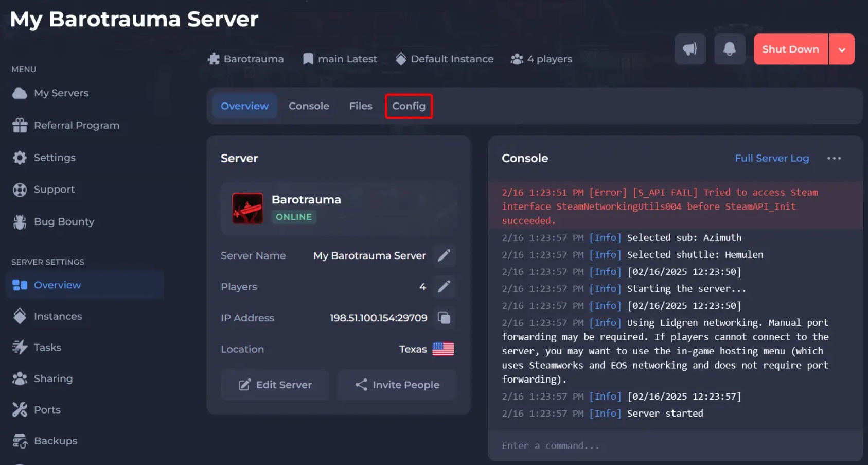Switch to the Console tab
Image resolution: width=868 pixels, height=465 pixels.
tap(309, 106)
